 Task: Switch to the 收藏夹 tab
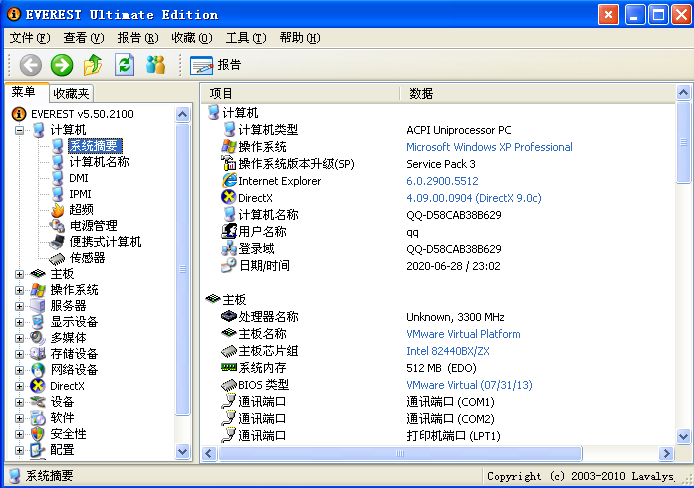pyautogui.click(x=71, y=93)
